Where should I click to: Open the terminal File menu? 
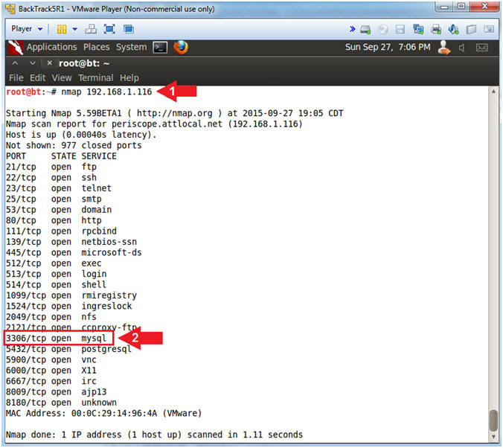pos(16,78)
